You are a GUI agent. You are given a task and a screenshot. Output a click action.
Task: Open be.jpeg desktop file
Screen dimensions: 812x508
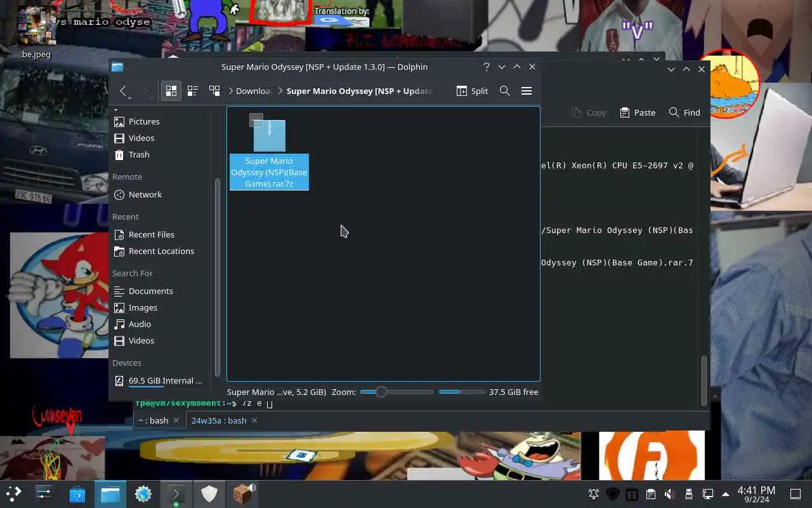(36, 31)
